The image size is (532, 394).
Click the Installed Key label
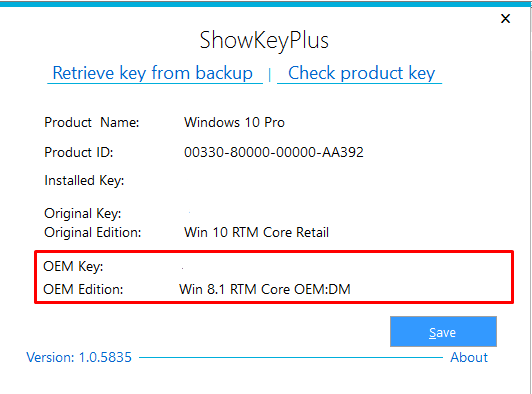tap(84, 181)
